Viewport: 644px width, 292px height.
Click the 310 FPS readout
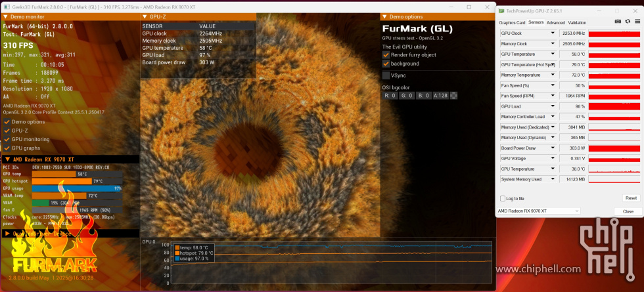click(18, 45)
